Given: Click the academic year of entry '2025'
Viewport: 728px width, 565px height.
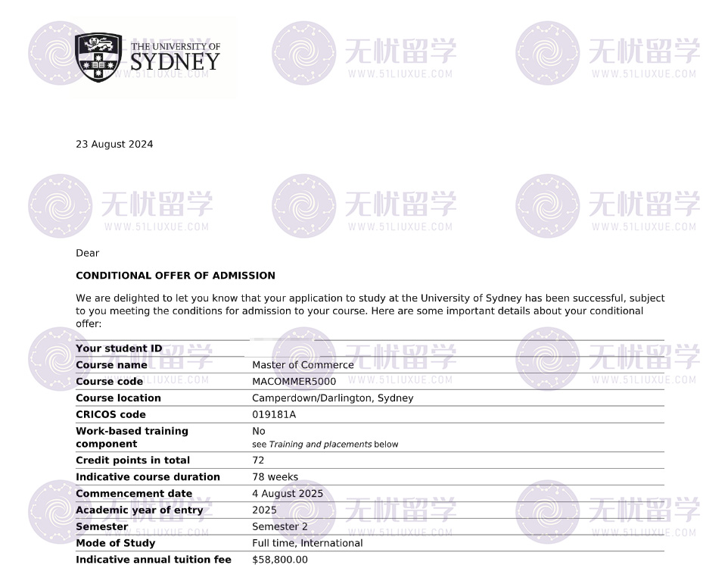Looking at the screenshot, I should tap(264, 510).
